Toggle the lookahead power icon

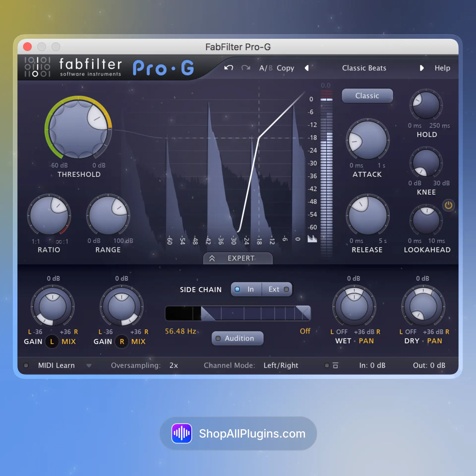tap(448, 205)
